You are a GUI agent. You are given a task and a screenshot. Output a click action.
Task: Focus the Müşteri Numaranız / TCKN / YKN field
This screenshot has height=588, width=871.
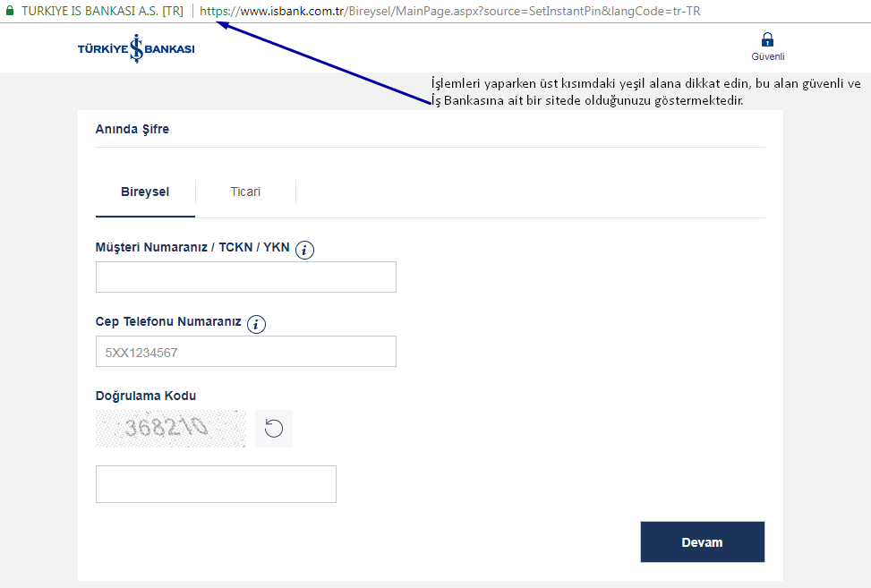(x=245, y=277)
